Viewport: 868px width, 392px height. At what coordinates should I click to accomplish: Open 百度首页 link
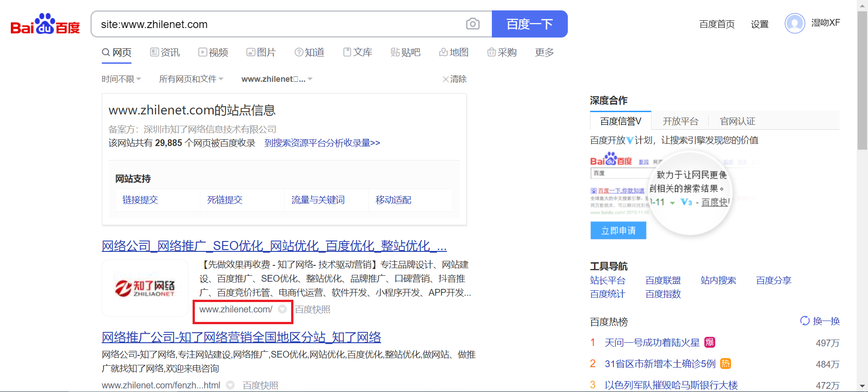tap(717, 24)
